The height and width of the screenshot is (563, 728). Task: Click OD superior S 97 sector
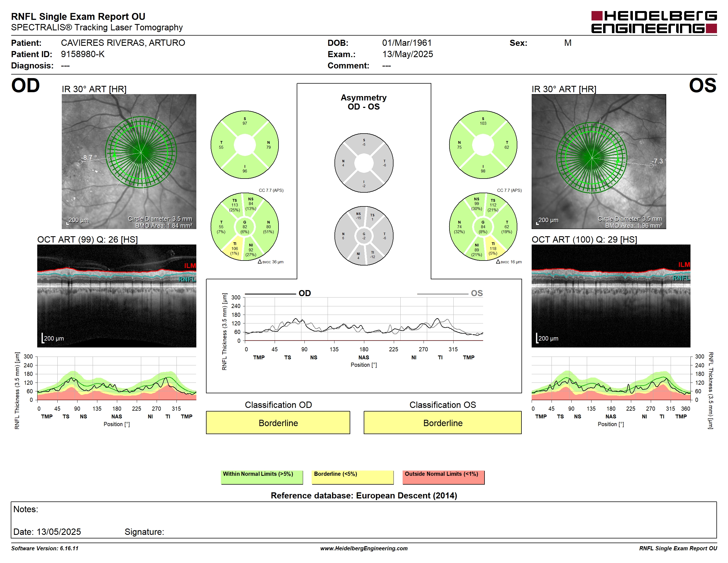coord(245,121)
